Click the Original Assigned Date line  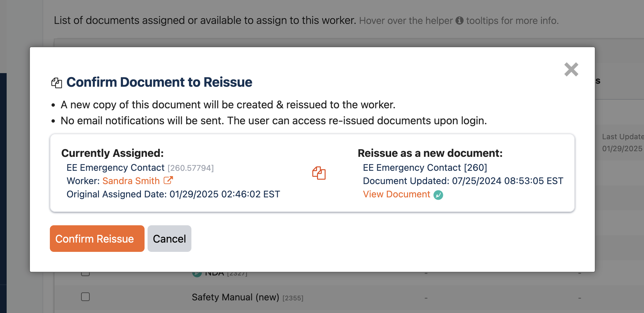[x=173, y=194]
